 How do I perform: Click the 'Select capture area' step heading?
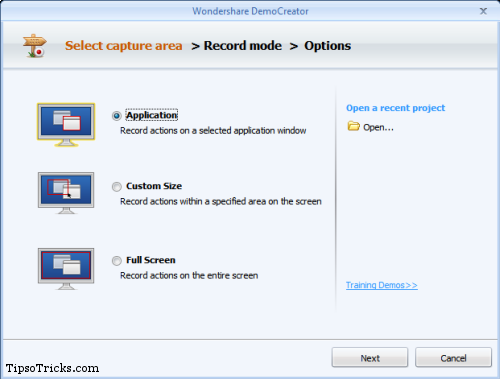click(124, 46)
